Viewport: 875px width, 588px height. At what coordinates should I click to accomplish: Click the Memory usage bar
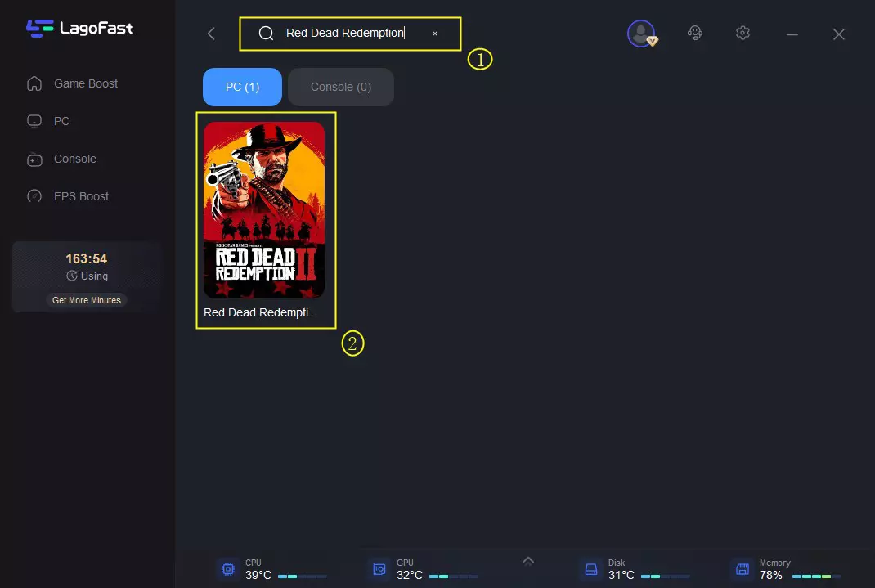point(816,577)
